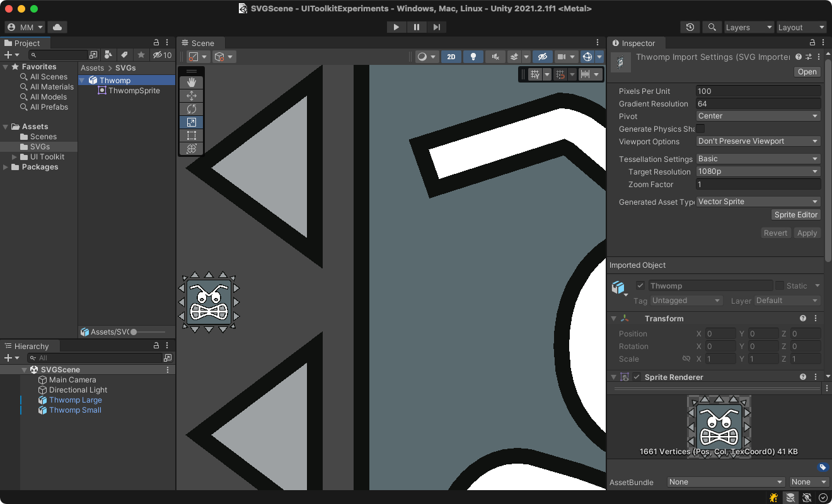Click the Play button
Viewport: 832px width, 504px height.
pyautogui.click(x=396, y=27)
